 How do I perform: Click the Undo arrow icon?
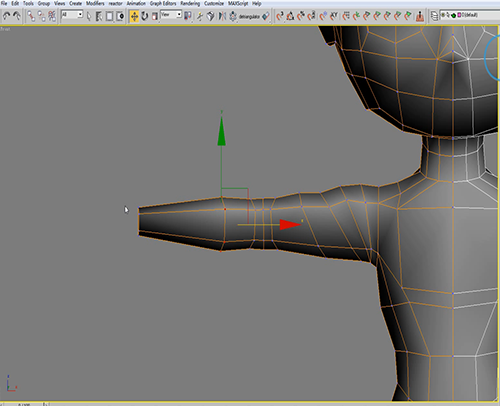point(6,16)
